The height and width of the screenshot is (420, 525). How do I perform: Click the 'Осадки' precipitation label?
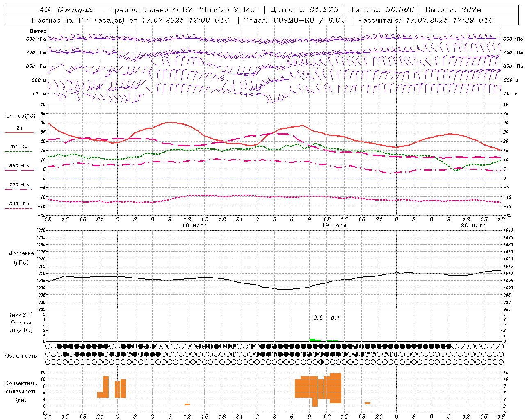(x=21, y=322)
